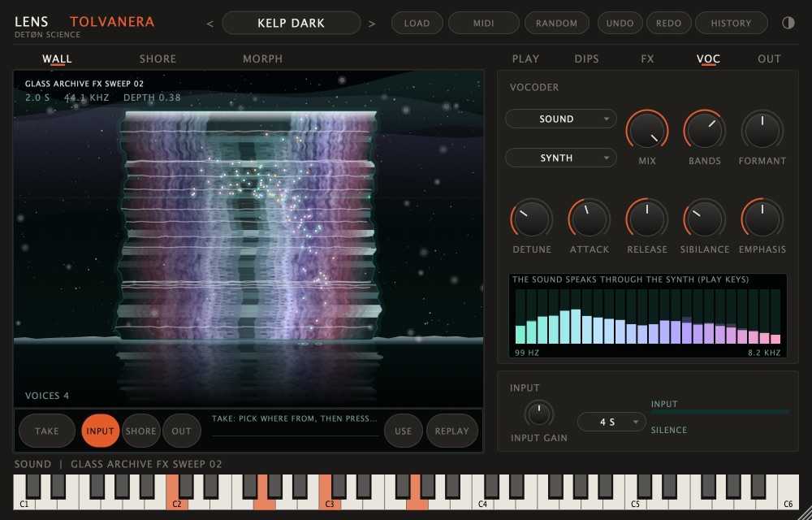Viewport: 812px width, 520px height.
Task: Click the UNDO button
Action: click(x=620, y=23)
